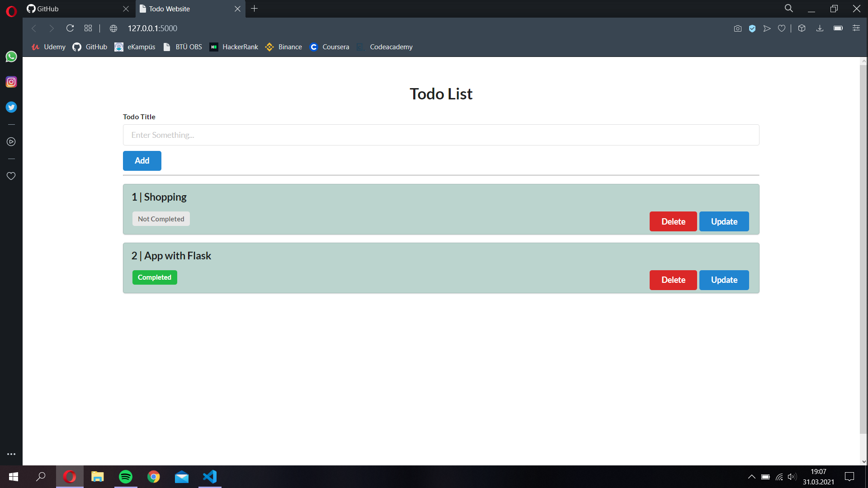Viewport: 868px width, 488px height.
Task: Toggle the Not Completed status badge
Action: [x=161, y=219]
